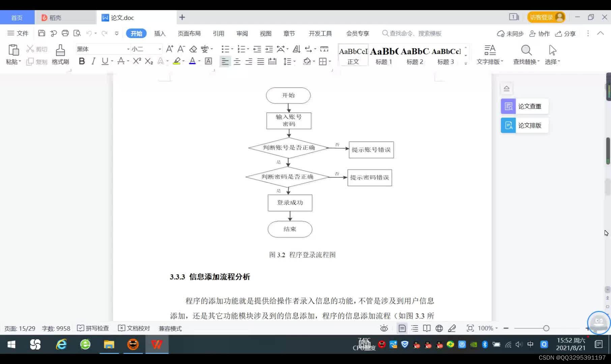Decrease font size with A- icon

pyautogui.click(x=181, y=49)
